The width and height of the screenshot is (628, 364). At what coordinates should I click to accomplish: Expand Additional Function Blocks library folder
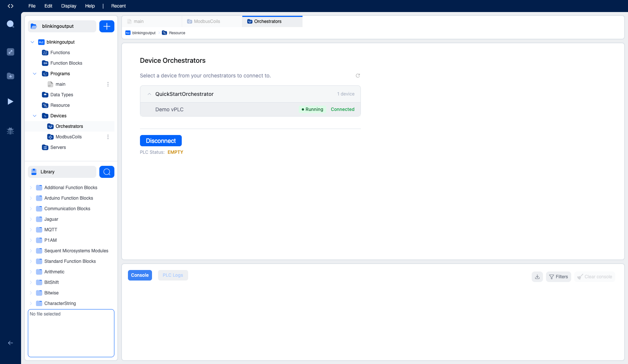[31, 188]
